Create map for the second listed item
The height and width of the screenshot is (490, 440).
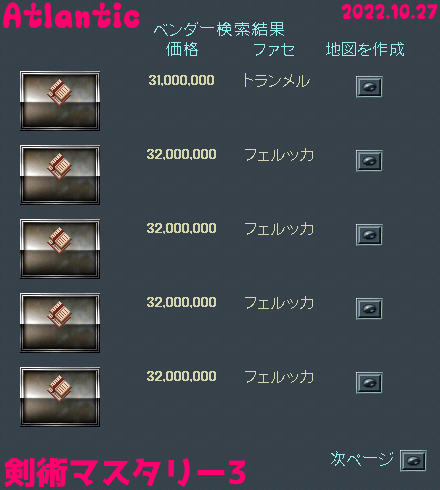369,161
